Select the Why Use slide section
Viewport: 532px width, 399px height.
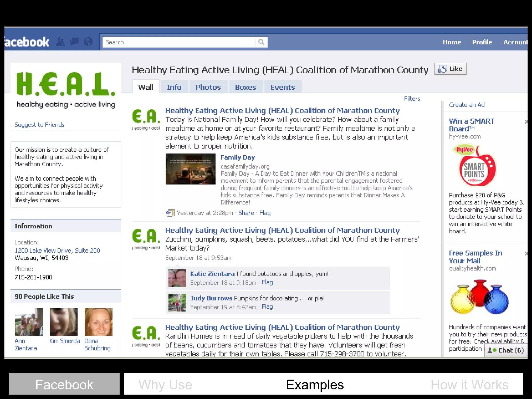[x=165, y=385]
